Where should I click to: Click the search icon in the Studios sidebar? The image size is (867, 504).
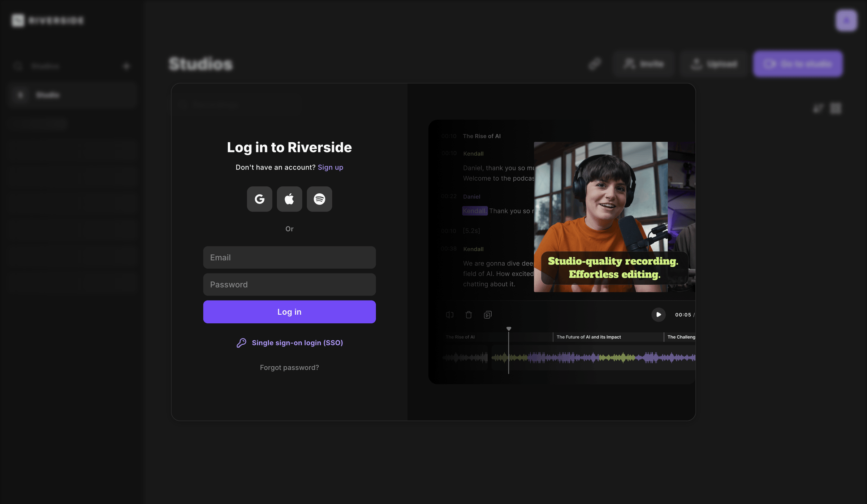point(18,66)
